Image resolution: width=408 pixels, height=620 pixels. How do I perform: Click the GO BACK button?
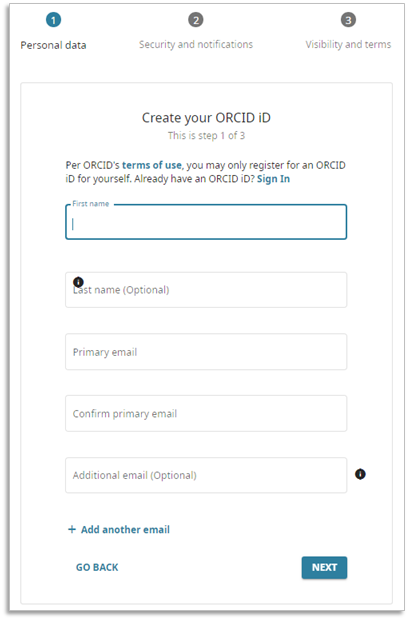(97, 567)
